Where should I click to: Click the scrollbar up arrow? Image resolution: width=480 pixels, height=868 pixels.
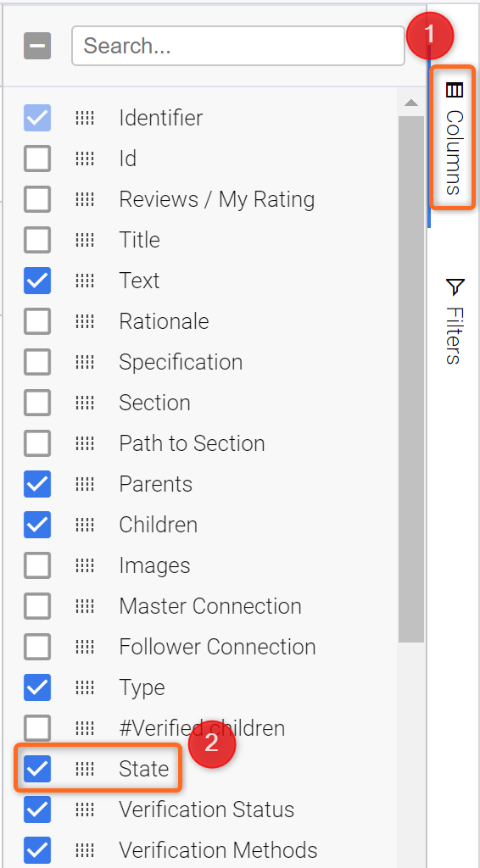click(410, 103)
